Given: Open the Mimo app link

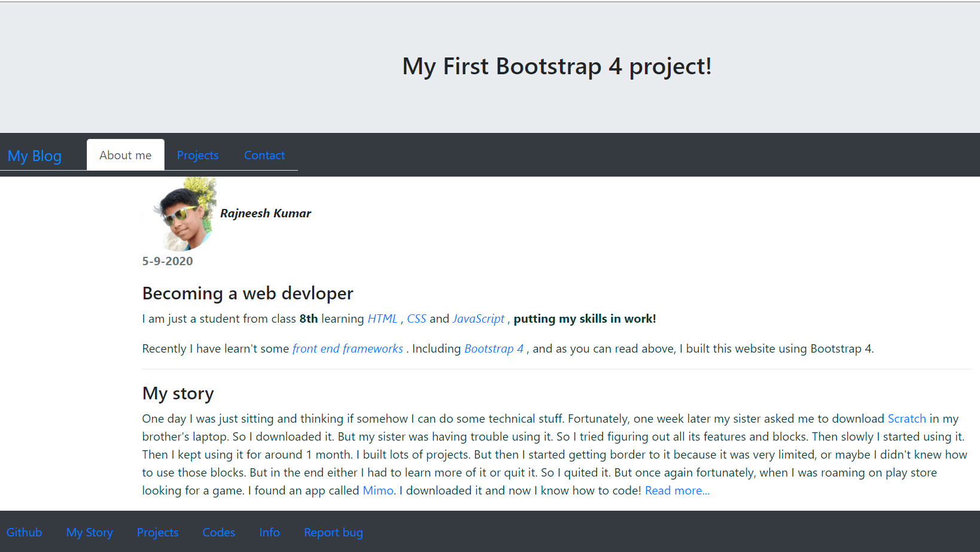Looking at the screenshot, I should click(378, 491).
